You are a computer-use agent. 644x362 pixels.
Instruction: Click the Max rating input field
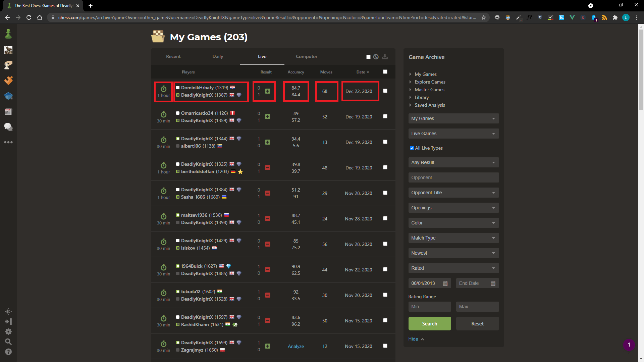[x=477, y=307]
